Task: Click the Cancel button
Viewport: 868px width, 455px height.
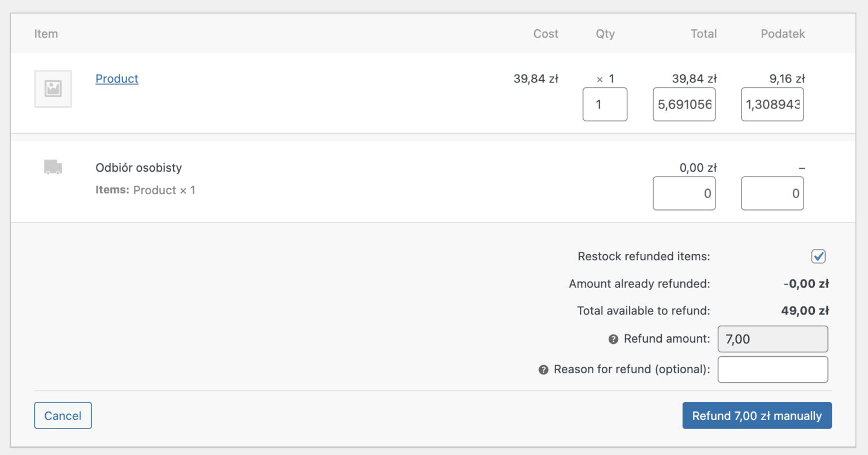Action: tap(63, 415)
